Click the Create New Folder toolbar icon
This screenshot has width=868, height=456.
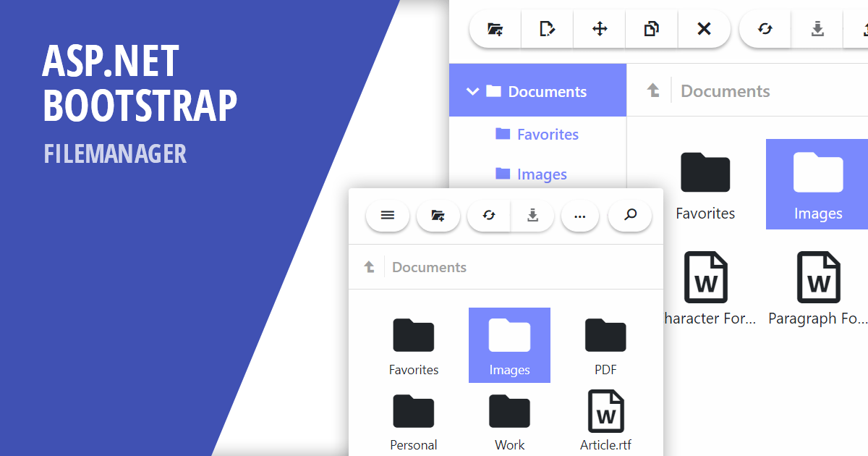point(494,29)
